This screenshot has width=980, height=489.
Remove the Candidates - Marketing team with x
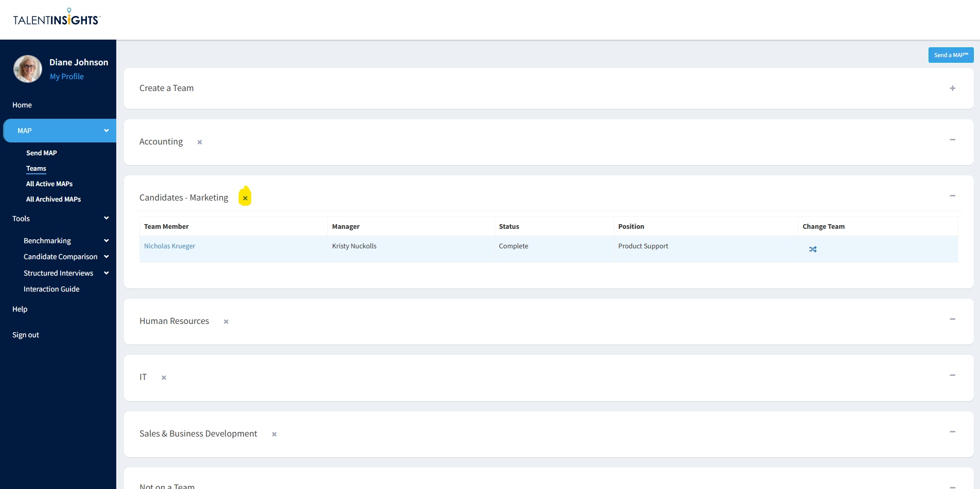click(245, 198)
